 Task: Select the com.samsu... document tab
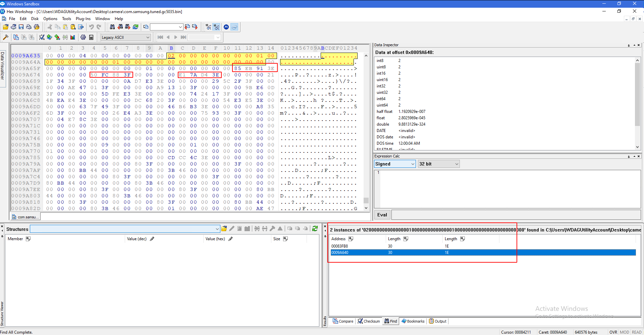26,217
